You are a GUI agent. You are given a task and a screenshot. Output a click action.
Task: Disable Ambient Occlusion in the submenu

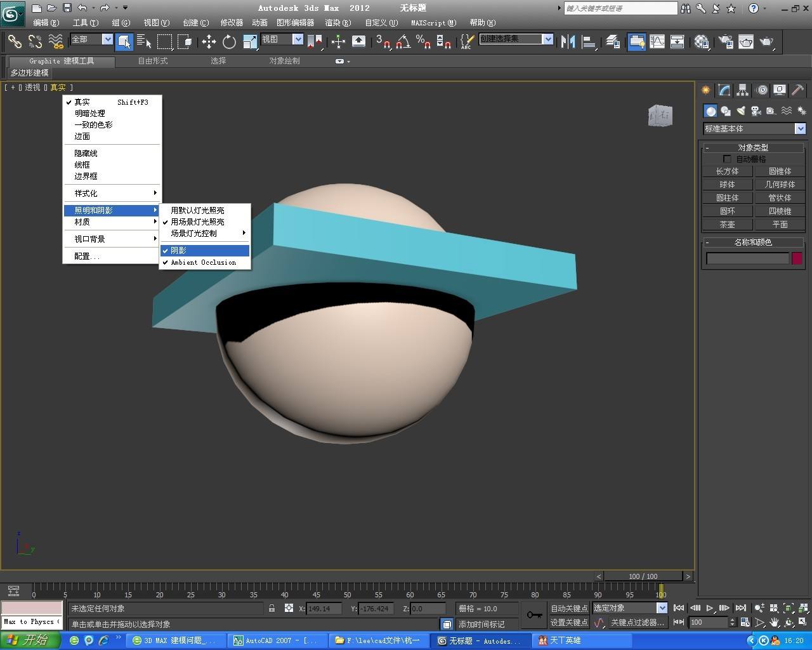coord(203,262)
